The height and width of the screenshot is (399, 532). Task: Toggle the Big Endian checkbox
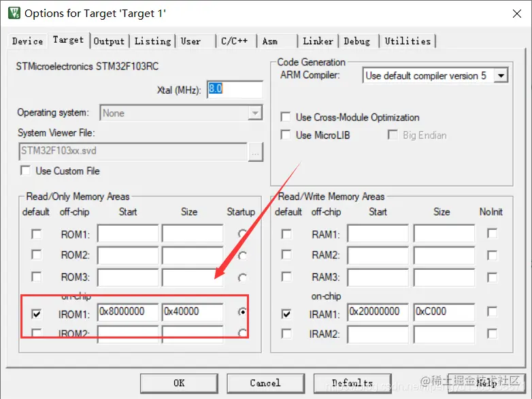coord(393,135)
